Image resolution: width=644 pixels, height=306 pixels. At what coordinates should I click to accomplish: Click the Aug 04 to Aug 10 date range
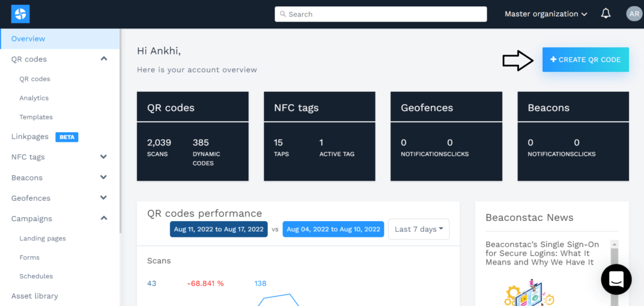tap(333, 229)
